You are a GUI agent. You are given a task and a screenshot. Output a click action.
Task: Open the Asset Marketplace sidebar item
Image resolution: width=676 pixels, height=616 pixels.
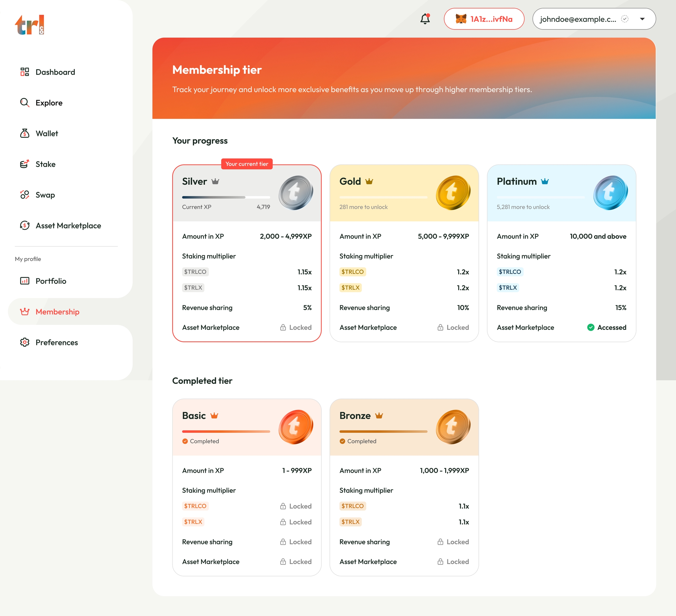click(x=68, y=225)
